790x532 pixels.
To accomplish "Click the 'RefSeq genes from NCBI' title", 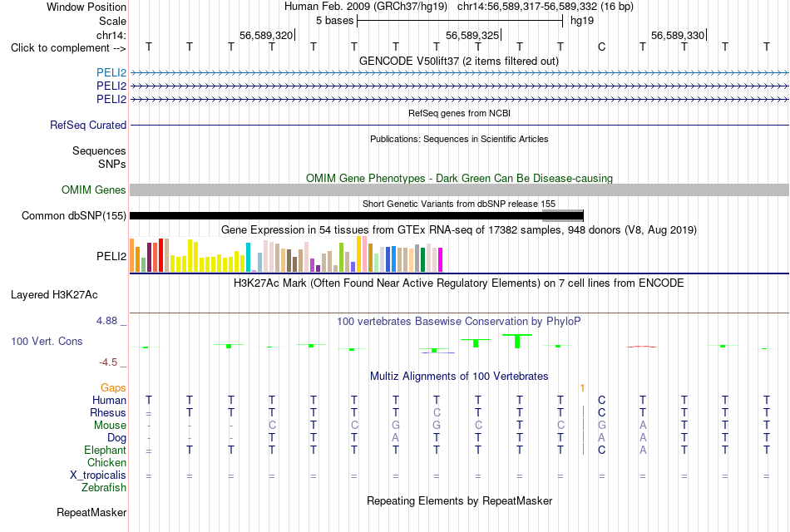I will click(x=459, y=113).
